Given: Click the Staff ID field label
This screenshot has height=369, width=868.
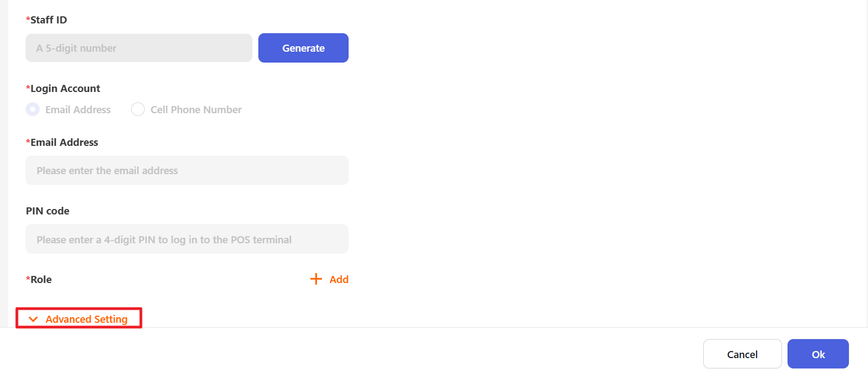Looking at the screenshot, I should 48,20.
